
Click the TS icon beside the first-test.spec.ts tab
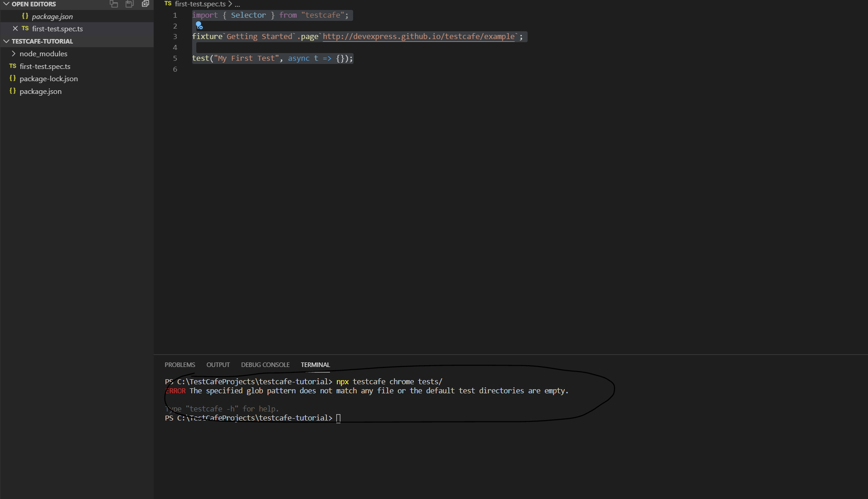tap(167, 4)
